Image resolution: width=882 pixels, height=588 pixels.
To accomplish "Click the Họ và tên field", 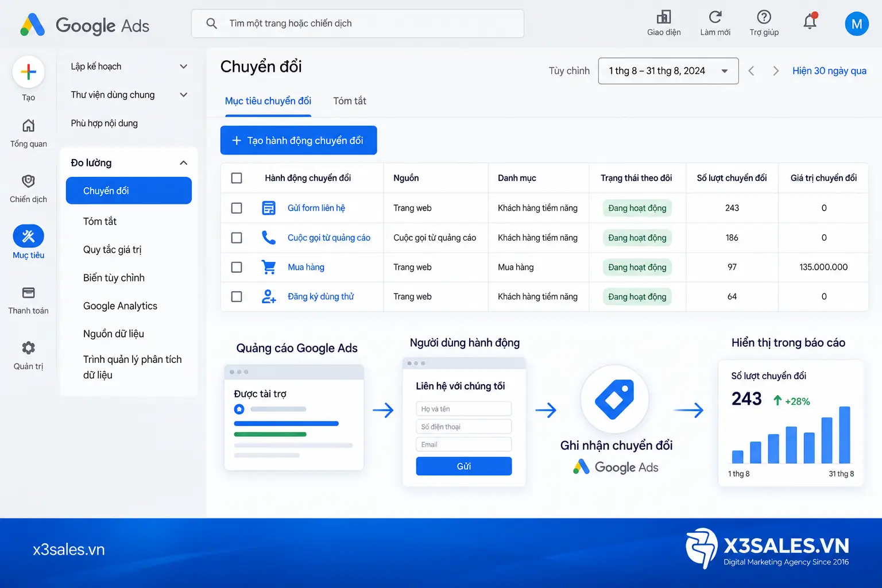I will (463, 409).
